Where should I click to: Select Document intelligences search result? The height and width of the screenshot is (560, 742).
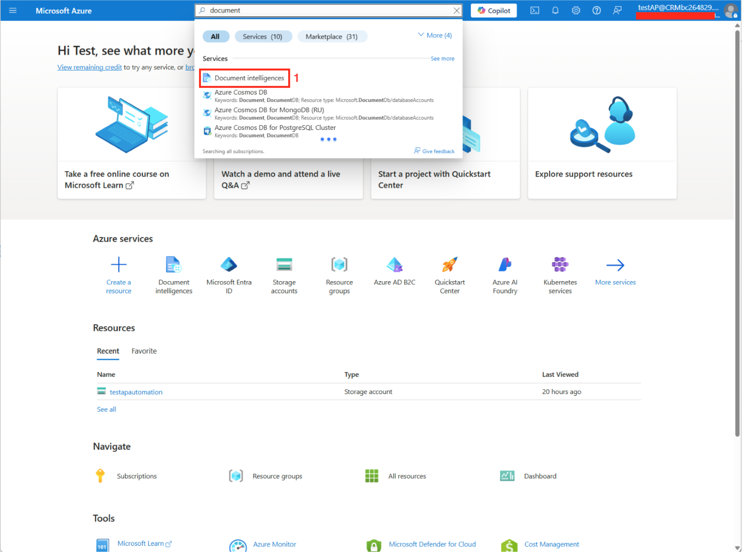(249, 78)
